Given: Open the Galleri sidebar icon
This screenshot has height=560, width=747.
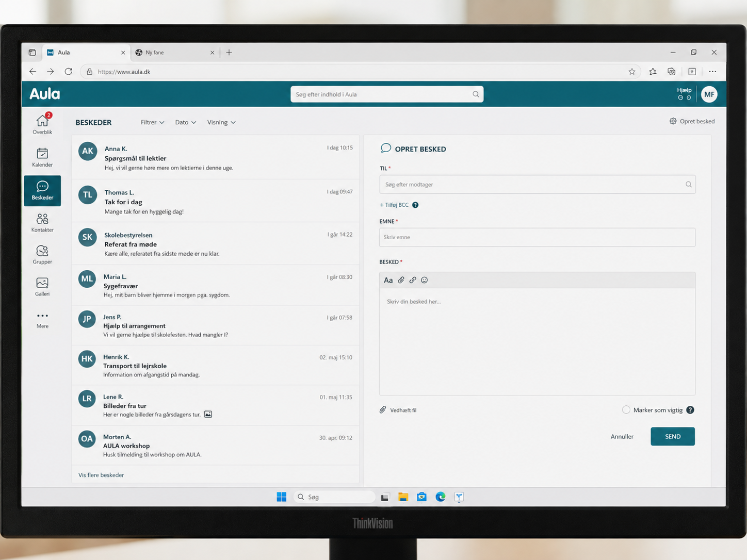Looking at the screenshot, I should coord(42,287).
